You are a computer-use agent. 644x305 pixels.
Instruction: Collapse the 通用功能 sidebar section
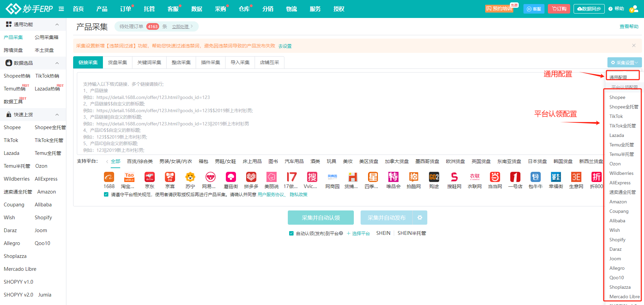pyautogui.click(x=57, y=24)
